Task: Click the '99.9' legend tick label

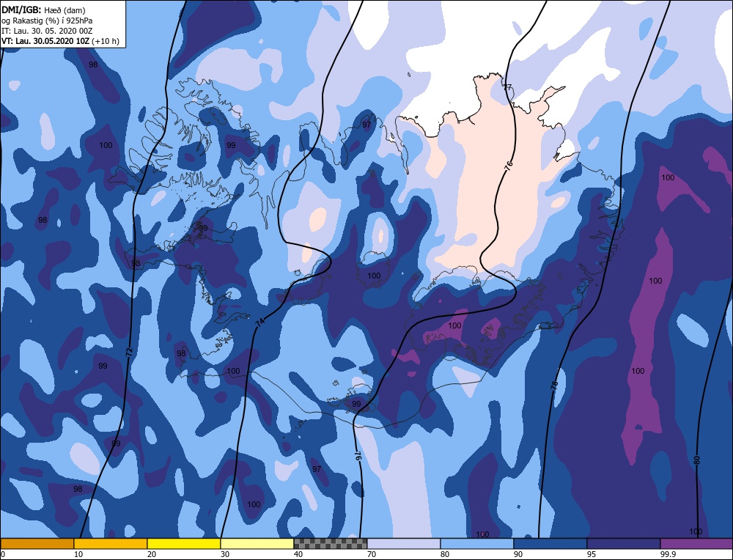Action: click(666, 554)
